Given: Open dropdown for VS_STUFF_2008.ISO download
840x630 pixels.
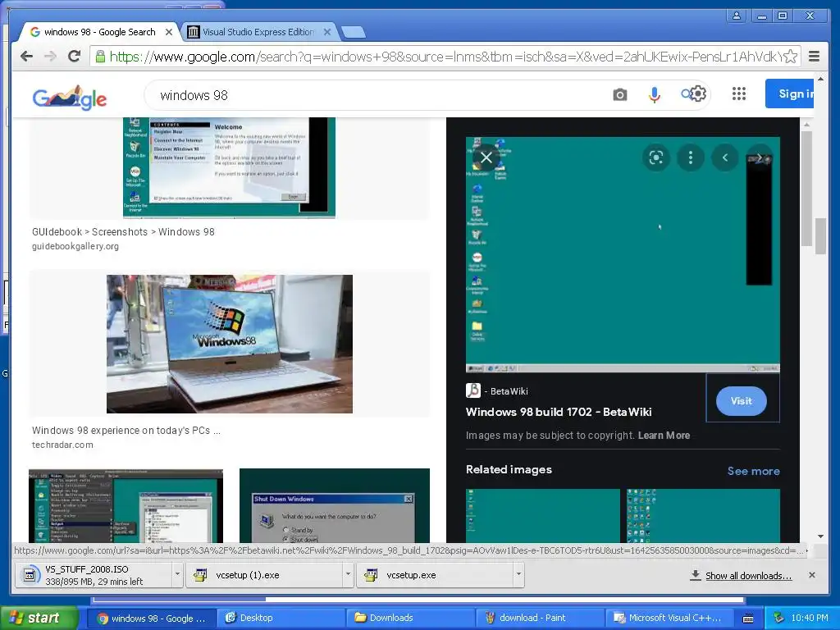Looking at the screenshot, I should pos(177,574).
